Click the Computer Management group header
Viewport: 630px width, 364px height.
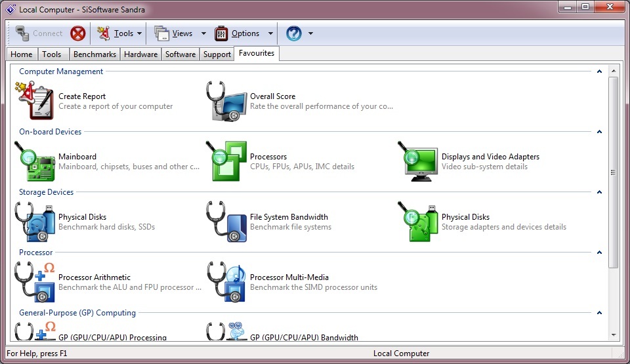(x=61, y=71)
